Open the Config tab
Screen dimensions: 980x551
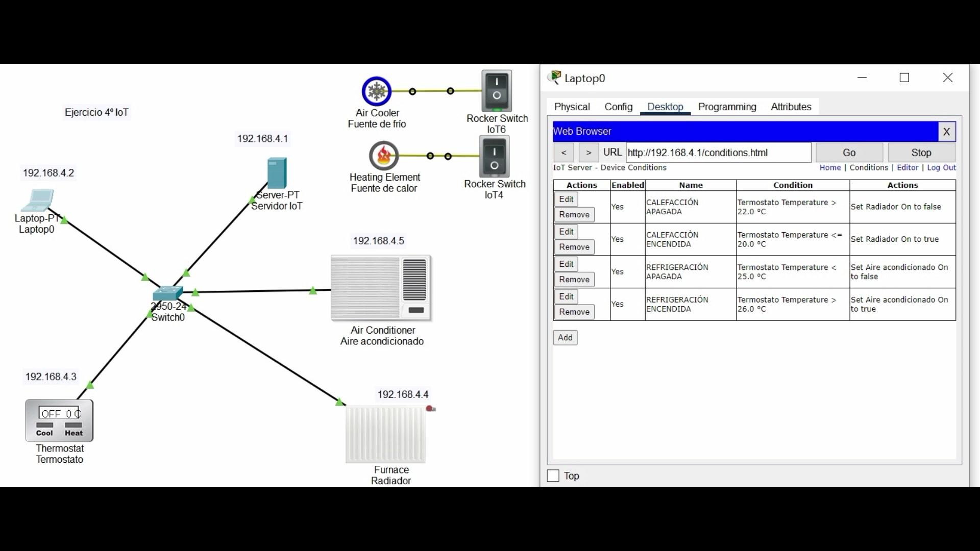click(618, 107)
